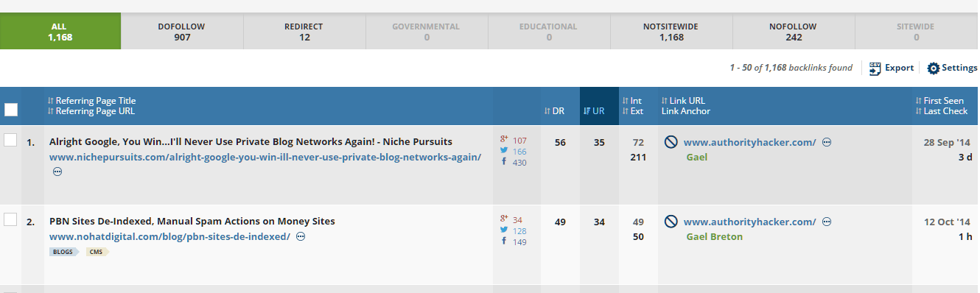Switch to the DOFOLLOW 907 tab
Viewport: 980px width, 293px height.
point(181,32)
